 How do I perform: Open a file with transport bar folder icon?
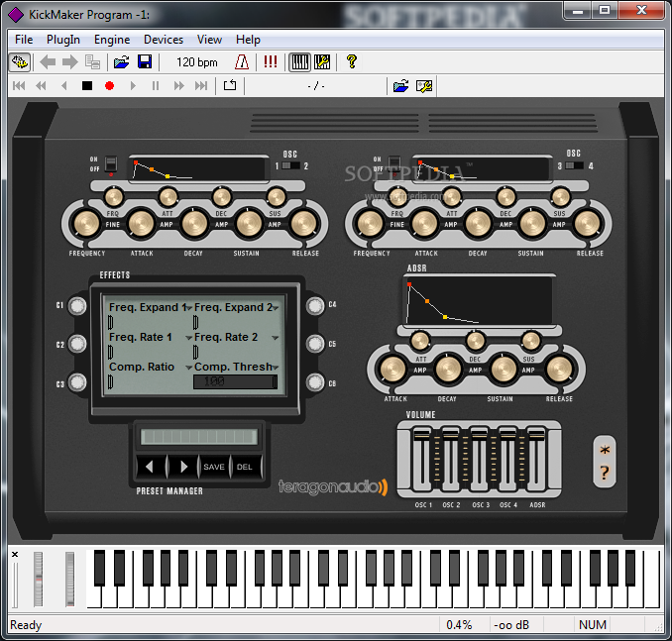tap(401, 86)
